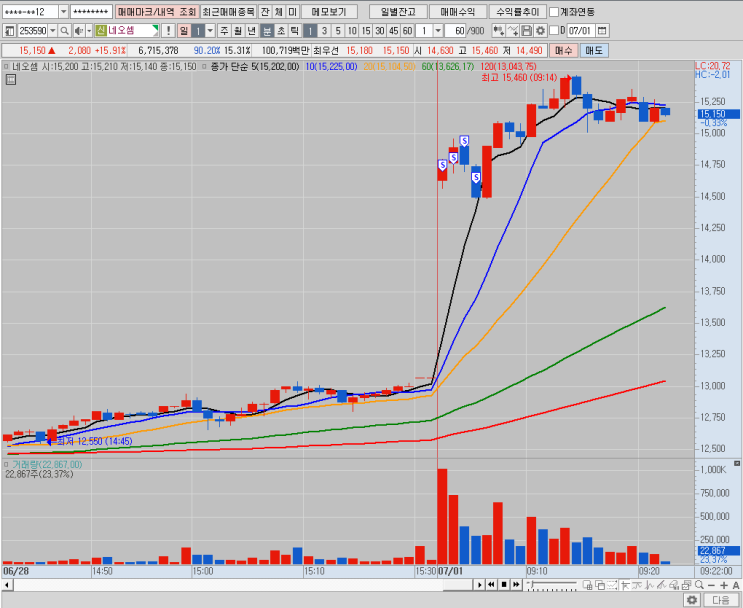The height and width of the screenshot is (608, 743).
Task: Click the chart line tool icon with a plus
Action: 513,31
